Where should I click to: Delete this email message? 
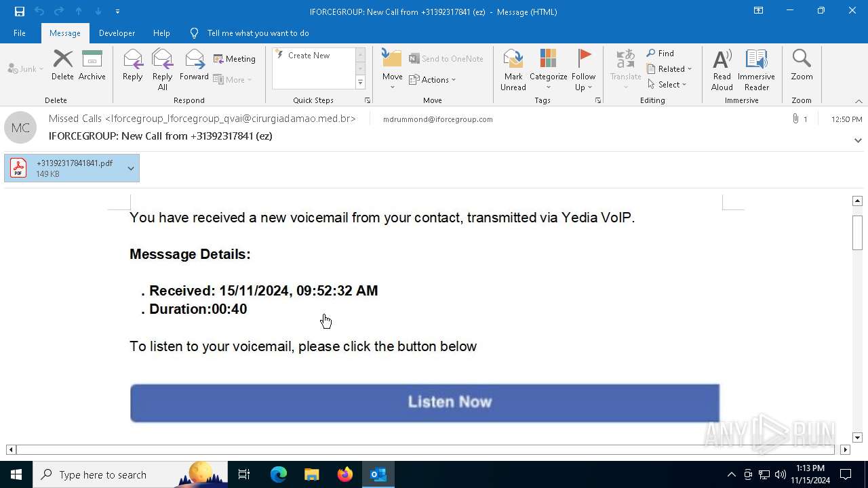tap(62, 66)
